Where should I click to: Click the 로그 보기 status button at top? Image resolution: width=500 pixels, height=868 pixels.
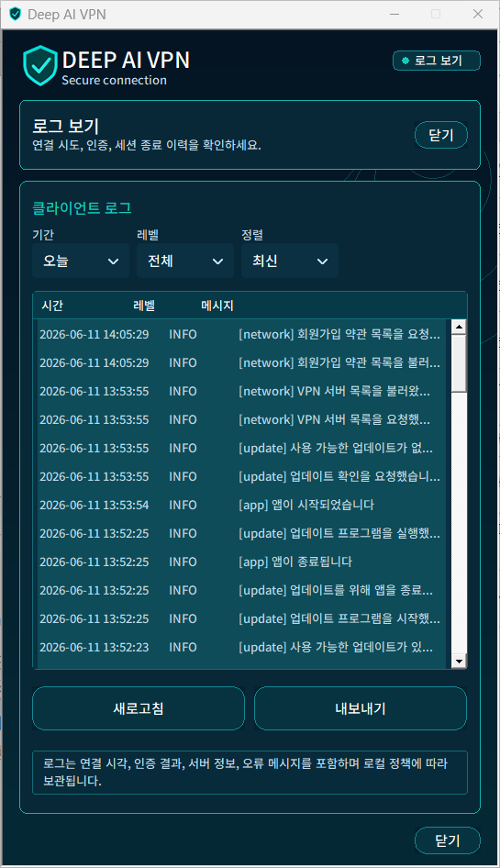pos(437,61)
